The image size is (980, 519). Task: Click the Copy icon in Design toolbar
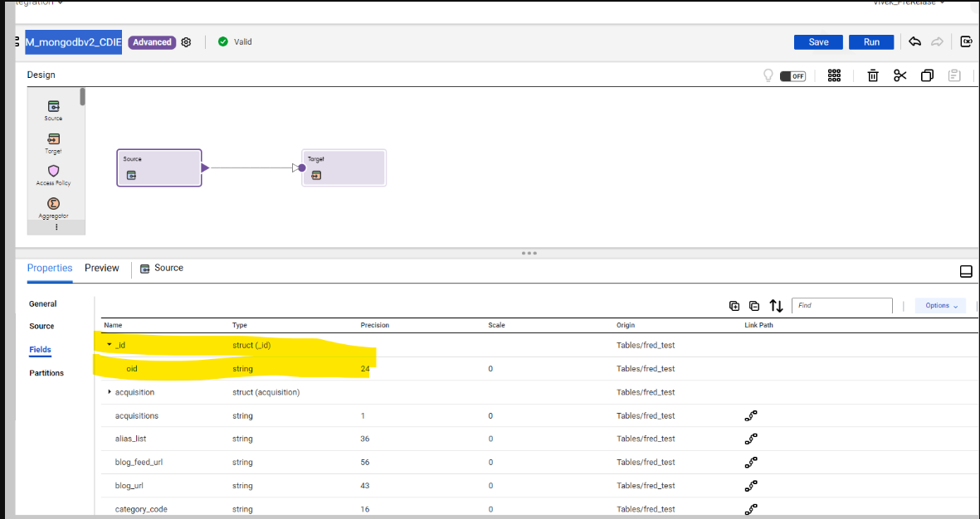click(x=927, y=75)
